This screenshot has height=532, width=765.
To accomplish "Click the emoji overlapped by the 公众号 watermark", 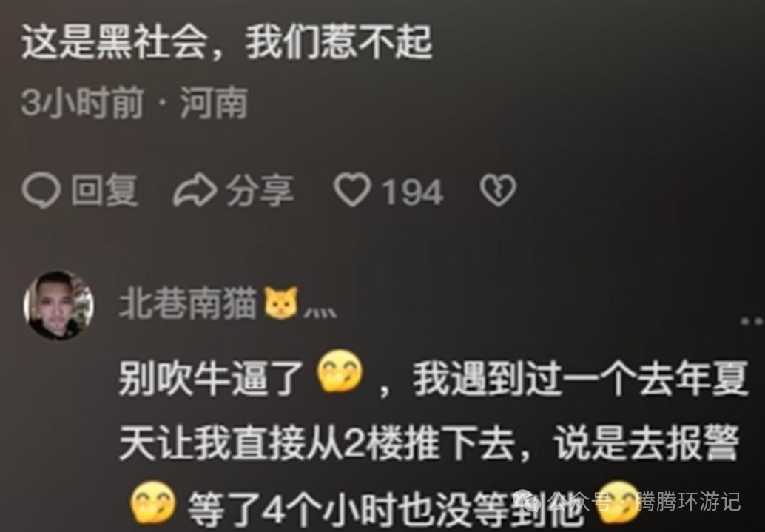I will 617,502.
